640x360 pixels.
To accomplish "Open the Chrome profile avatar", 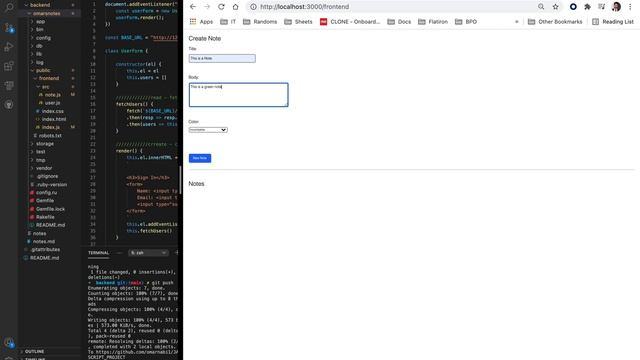I will tap(616, 7).
